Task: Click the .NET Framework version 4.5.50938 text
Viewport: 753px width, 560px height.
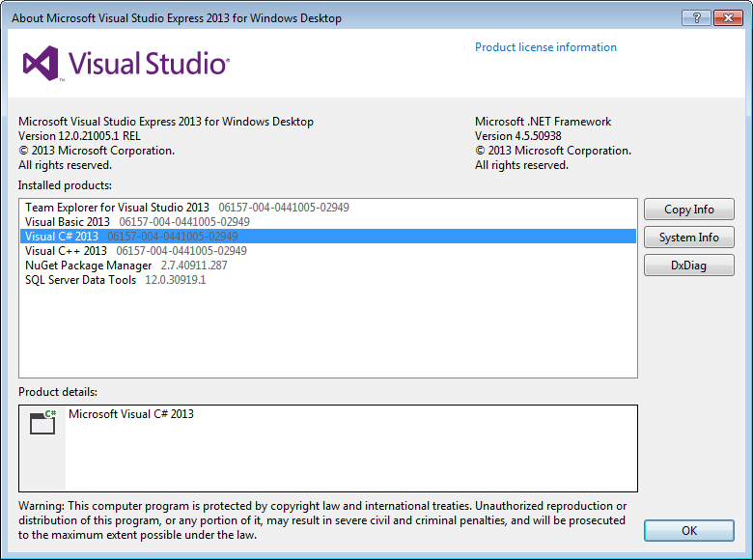Action: (x=518, y=136)
